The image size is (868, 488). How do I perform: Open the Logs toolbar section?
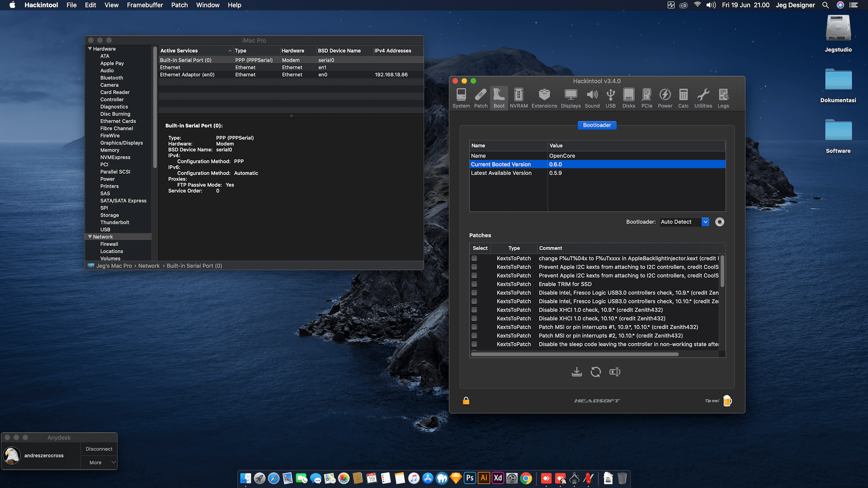point(723,98)
